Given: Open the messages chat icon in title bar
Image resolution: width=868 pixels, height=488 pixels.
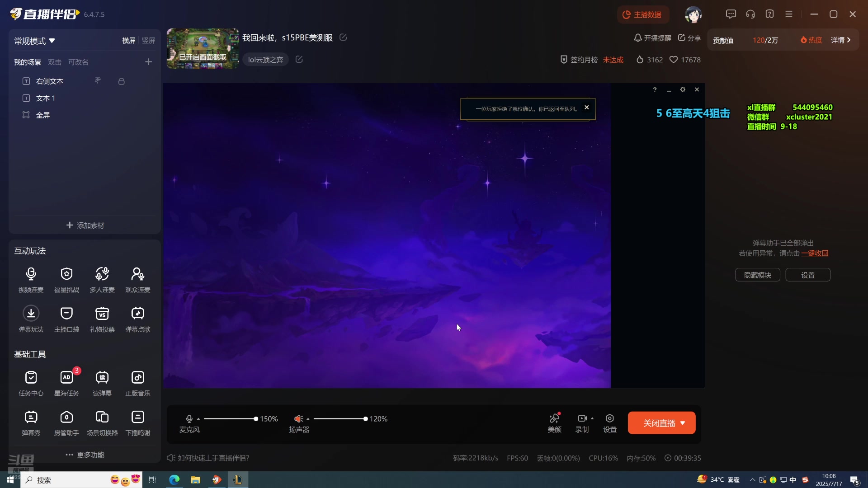Looking at the screenshot, I should [x=731, y=14].
